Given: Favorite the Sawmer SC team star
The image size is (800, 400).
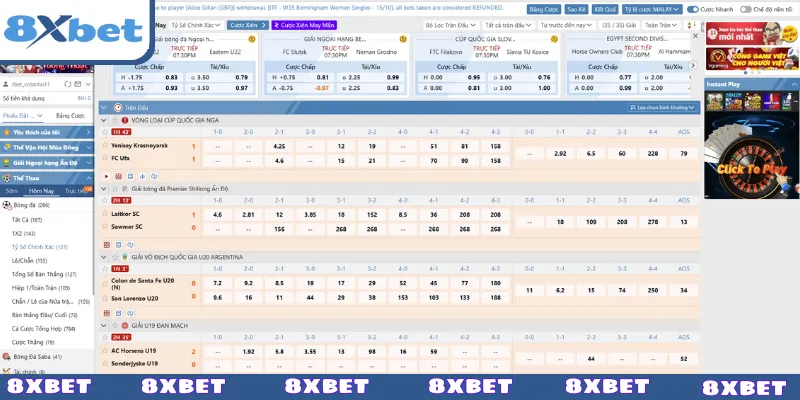Looking at the screenshot, I should (105, 227).
